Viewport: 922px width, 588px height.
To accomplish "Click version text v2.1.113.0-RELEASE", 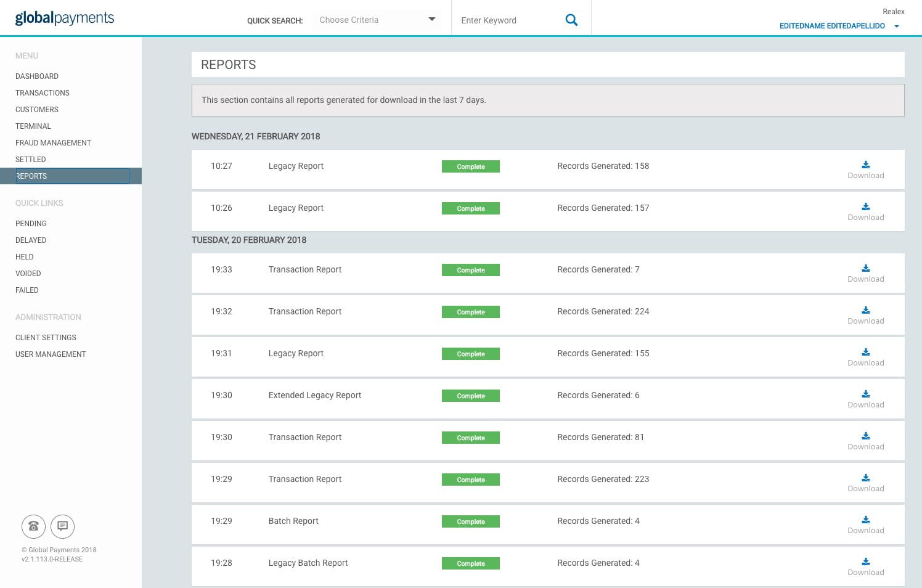I will [x=52, y=559].
